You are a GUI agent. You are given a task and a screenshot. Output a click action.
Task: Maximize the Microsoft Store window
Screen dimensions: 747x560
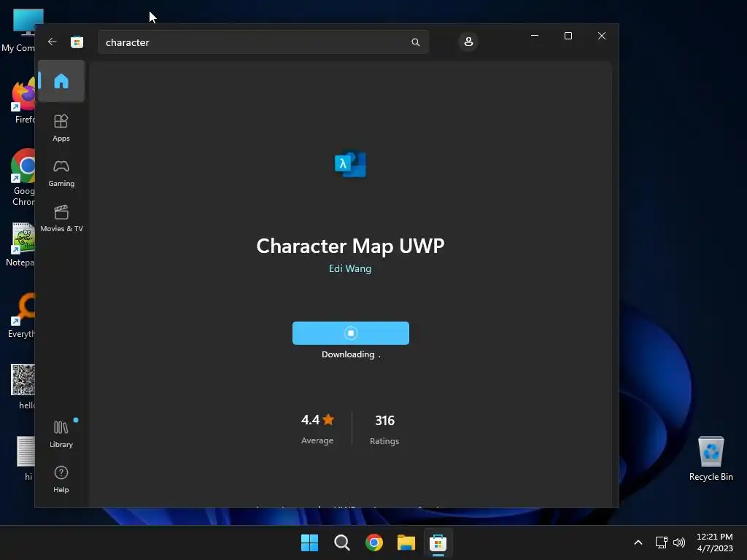(x=568, y=36)
